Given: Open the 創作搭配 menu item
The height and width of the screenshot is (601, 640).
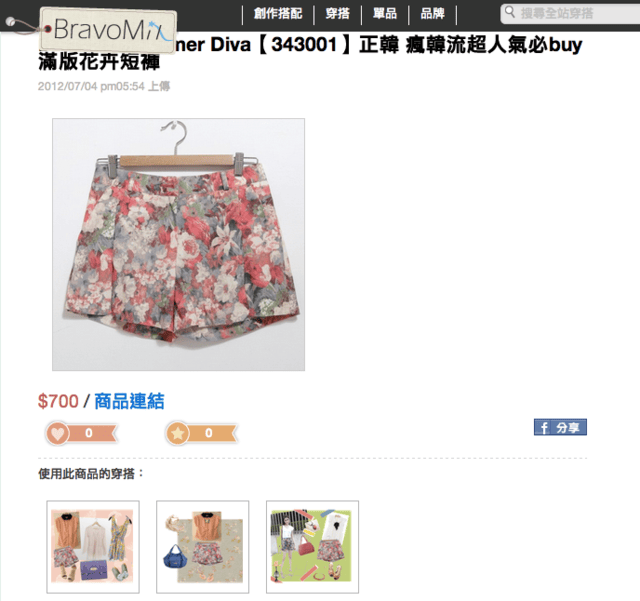Looking at the screenshot, I should pyautogui.click(x=278, y=13).
